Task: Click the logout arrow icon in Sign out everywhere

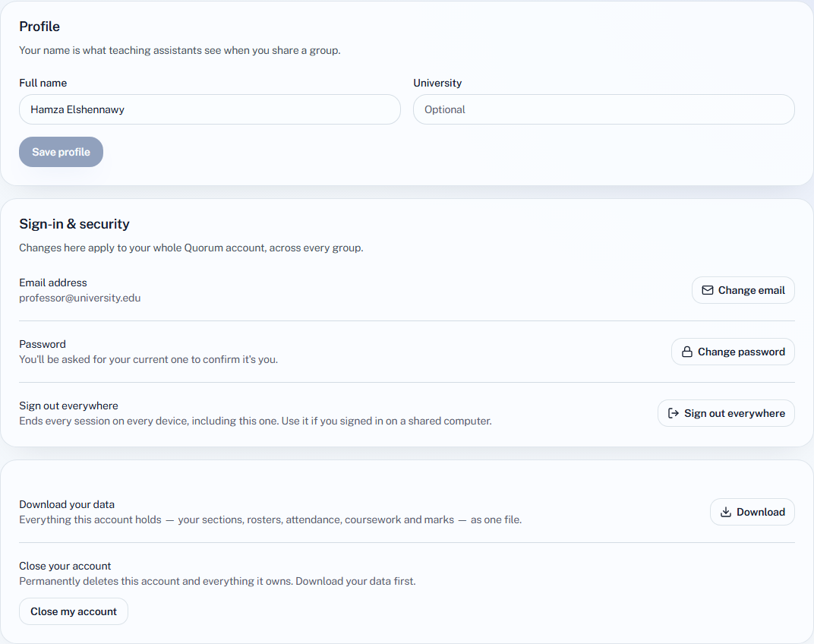Action: 674,413
